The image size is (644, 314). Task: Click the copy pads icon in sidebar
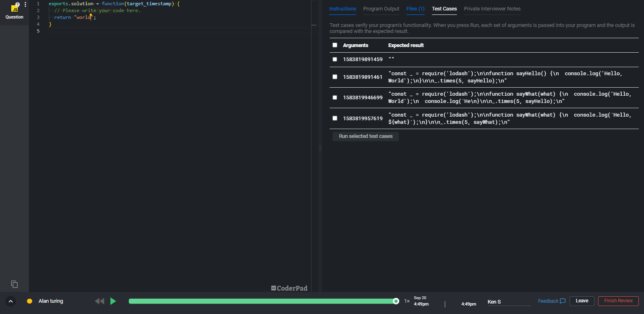14,284
